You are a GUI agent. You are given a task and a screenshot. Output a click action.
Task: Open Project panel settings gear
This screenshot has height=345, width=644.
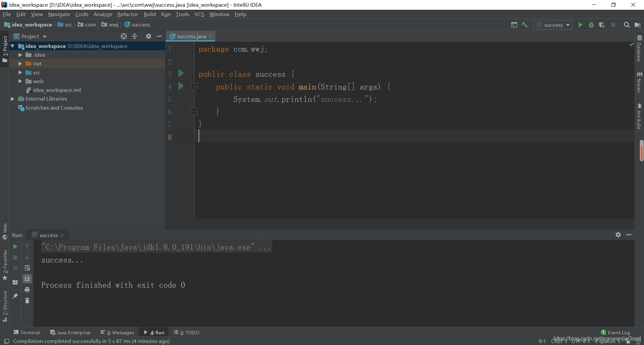149,36
